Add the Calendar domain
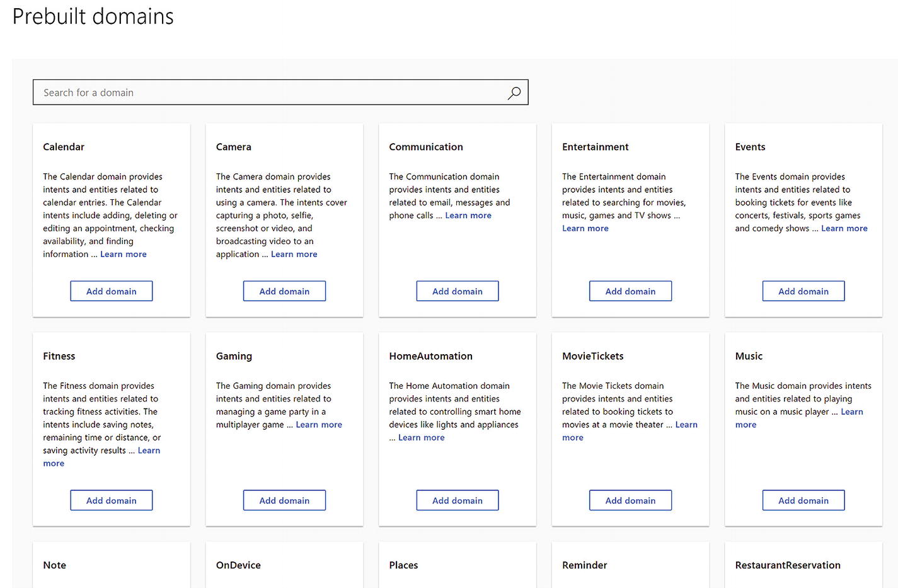The width and height of the screenshot is (898, 588). [112, 291]
